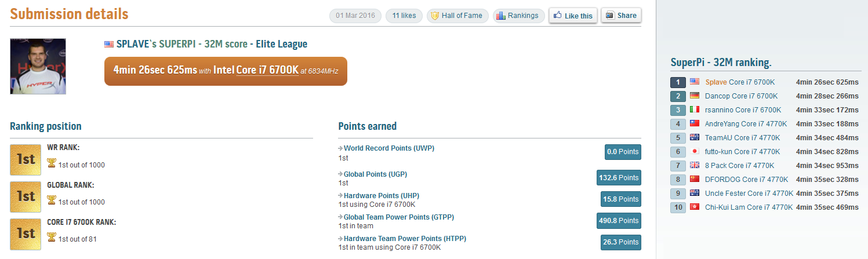Click the Australian flag next to Uncle Fester
The width and height of the screenshot is (868, 259).
(x=695, y=193)
